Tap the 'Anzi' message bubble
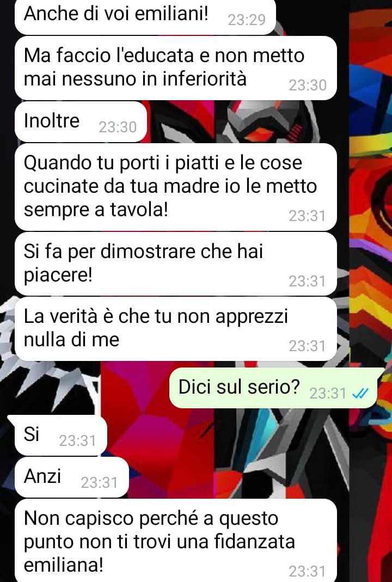Screen dimensions: 392x582 pos(72,477)
